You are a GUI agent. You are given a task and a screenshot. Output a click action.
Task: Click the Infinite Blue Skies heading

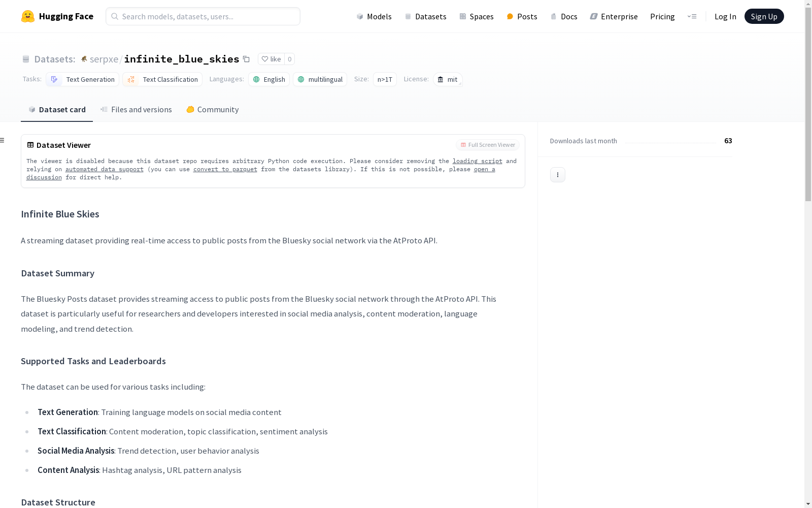click(x=60, y=214)
